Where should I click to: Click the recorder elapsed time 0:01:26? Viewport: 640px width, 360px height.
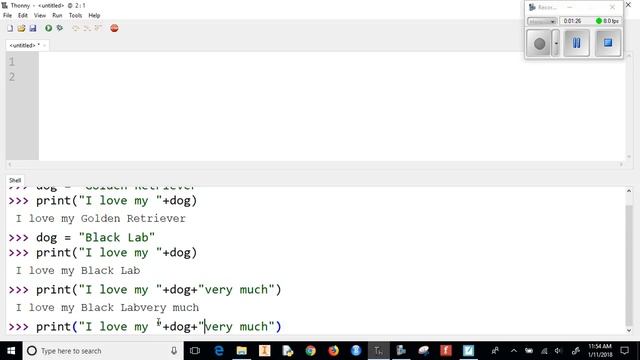coord(572,21)
